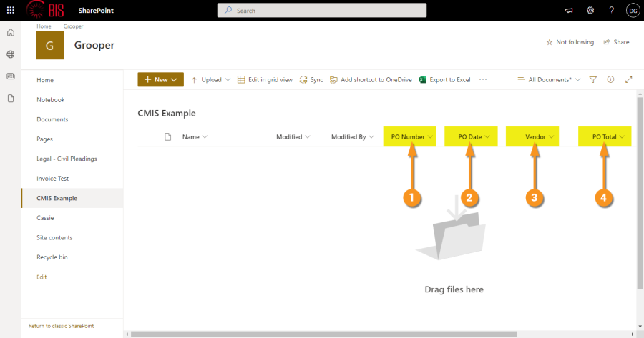Click the Share button
This screenshot has width=644, height=338.
616,42
